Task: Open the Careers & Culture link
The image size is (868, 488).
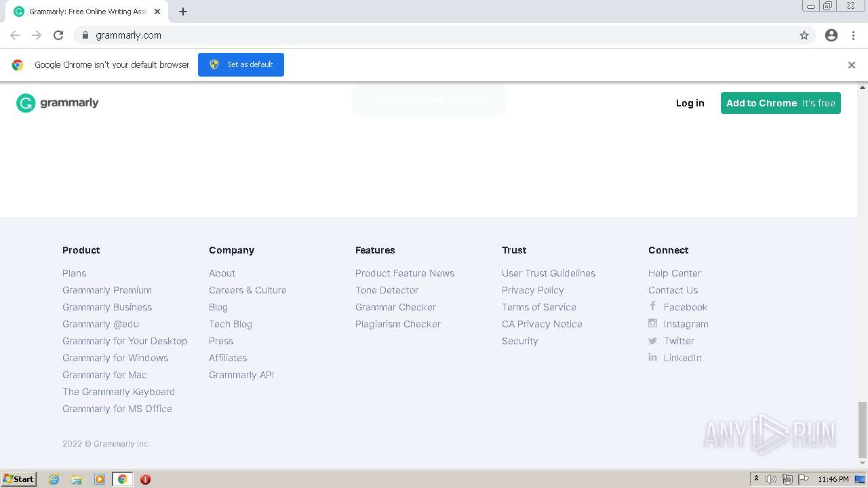Action: coord(248,290)
